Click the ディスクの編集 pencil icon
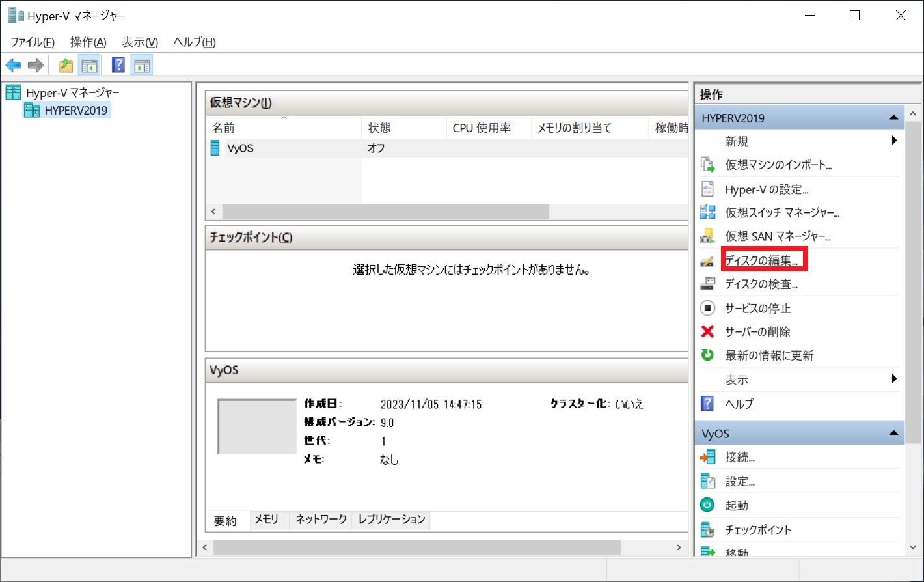Screen dimensions: 924x582 (x=707, y=261)
